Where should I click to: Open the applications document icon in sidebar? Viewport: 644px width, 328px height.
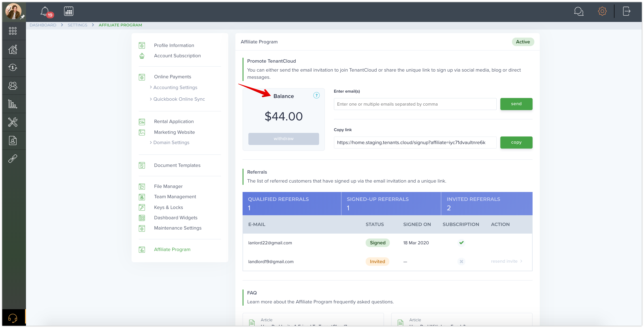[x=13, y=141]
